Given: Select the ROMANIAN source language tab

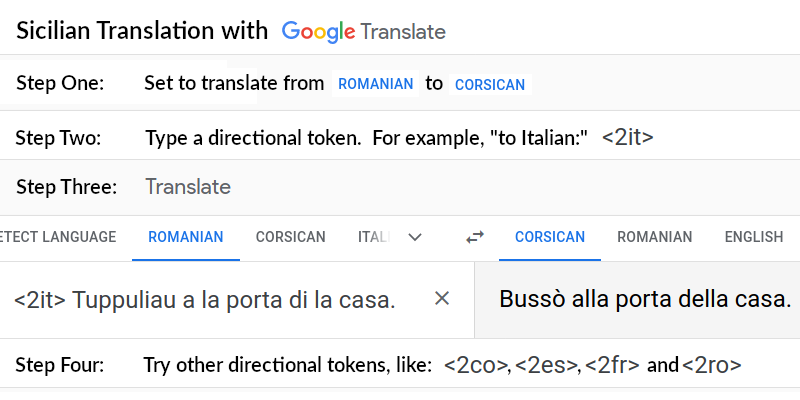Looking at the screenshot, I should point(186,237).
